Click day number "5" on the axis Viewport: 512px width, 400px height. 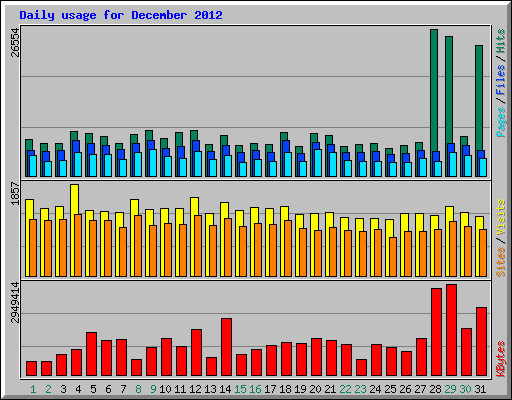(x=93, y=389)
